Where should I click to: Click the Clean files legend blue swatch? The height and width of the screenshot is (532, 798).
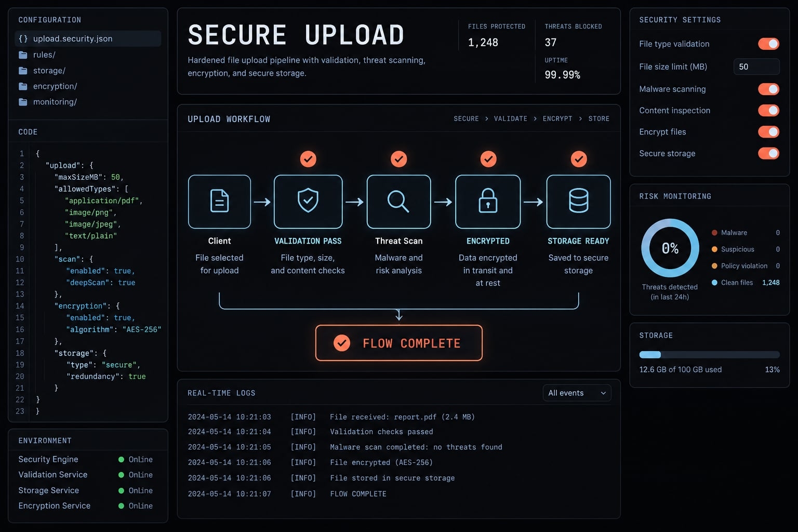point(714,283)
